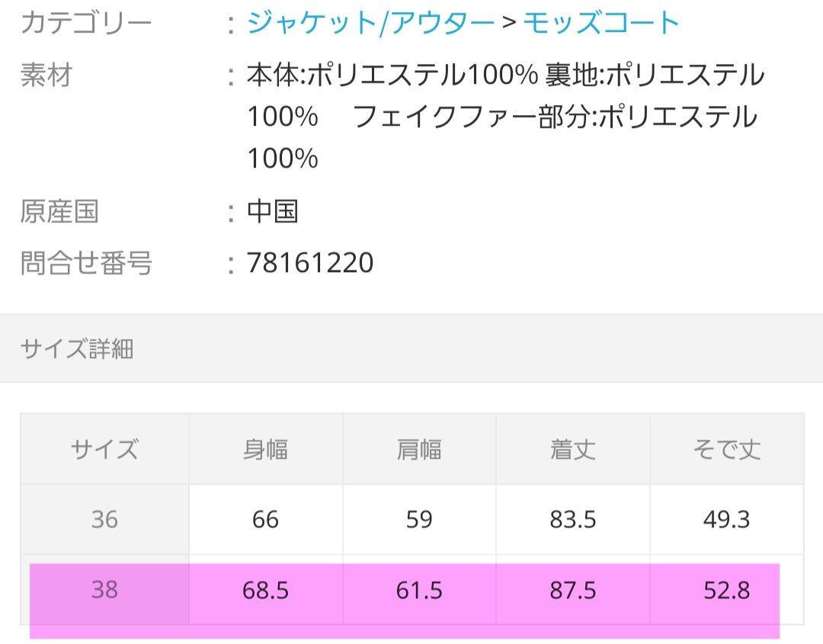Click sleeve length value 52.8

point(727,590)
